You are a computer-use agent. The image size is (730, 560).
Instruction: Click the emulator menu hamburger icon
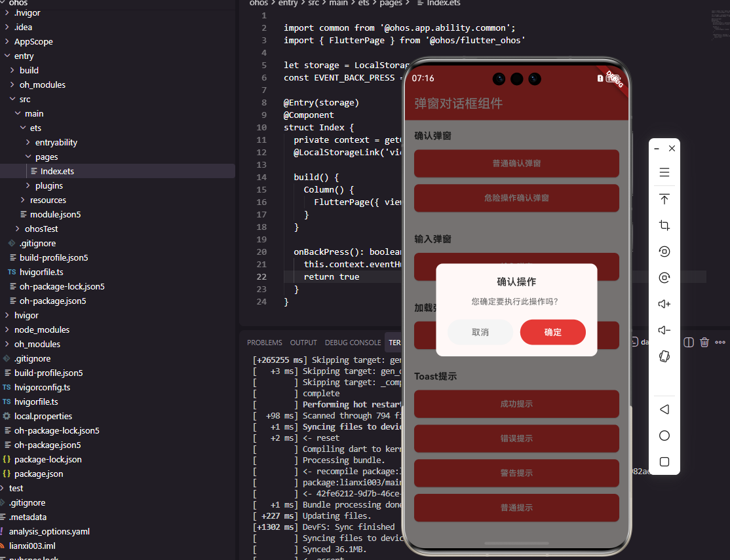(664, 172)
